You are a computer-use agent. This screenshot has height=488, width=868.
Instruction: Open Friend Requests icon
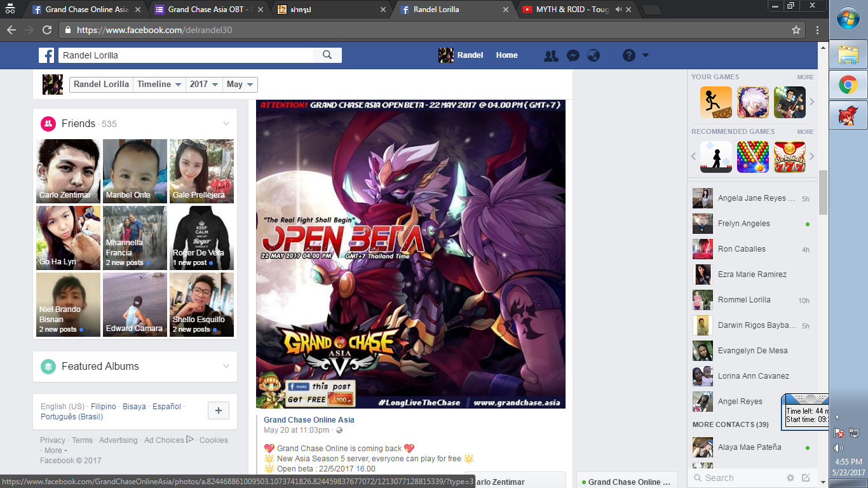coord(551,55)
